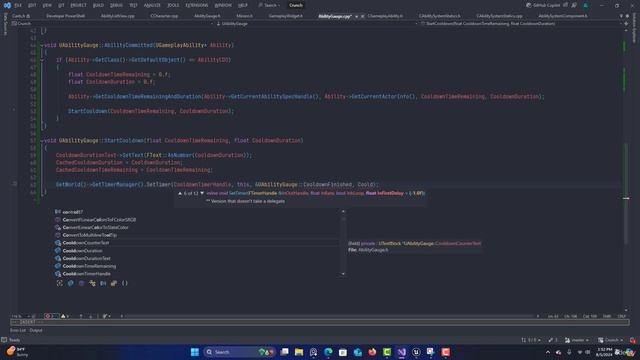Screen dimensions: 640x360
Task: Switch to the GameplayWidget.h tab
Action: [286, 16]
